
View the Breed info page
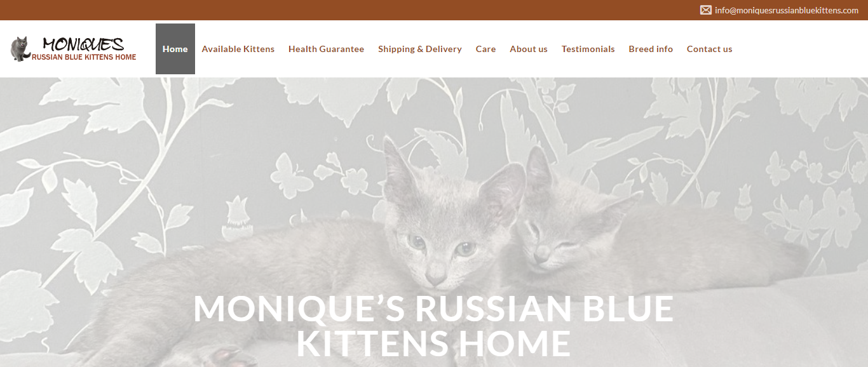(651, 49)
